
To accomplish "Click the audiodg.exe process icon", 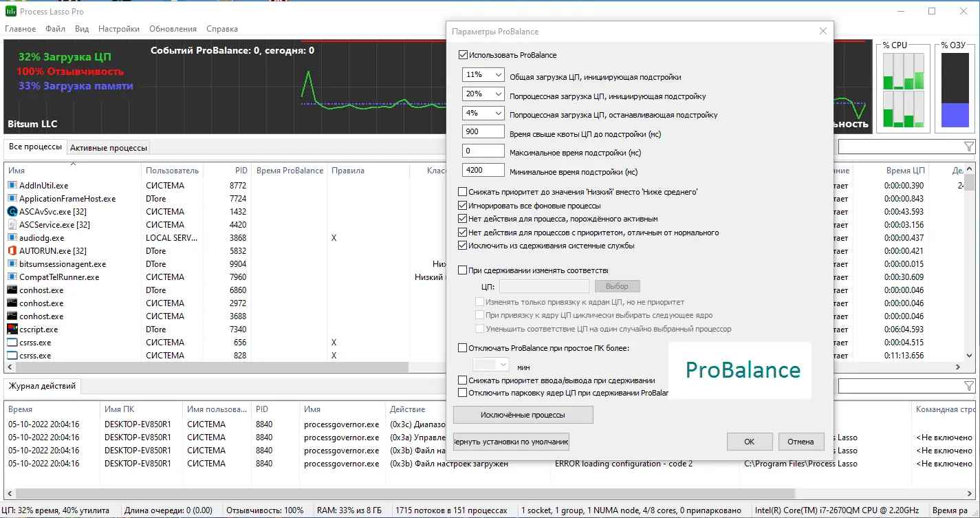I will point(12,238).
